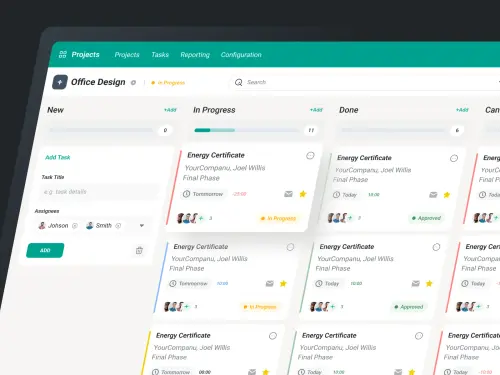Screen dimensions: 500x375
Task: Open In Progress status badge on -25:00 card
Action: coord(278,218)
